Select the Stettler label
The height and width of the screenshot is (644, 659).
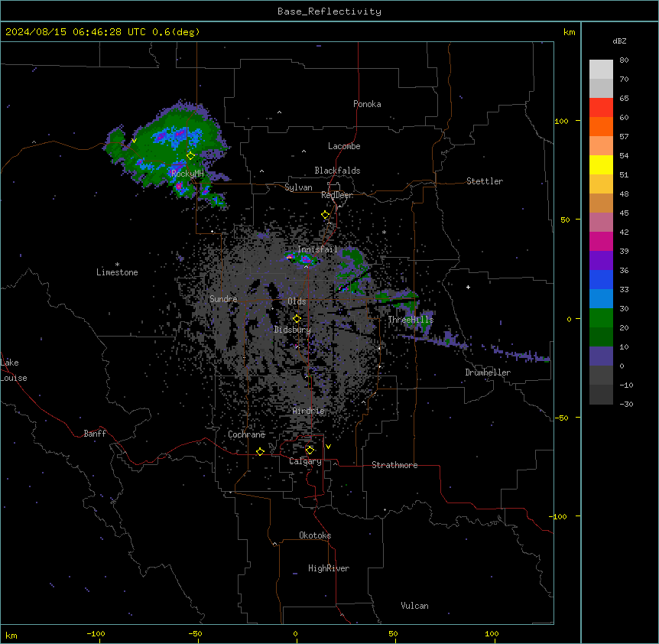click(x=485, y=181)
